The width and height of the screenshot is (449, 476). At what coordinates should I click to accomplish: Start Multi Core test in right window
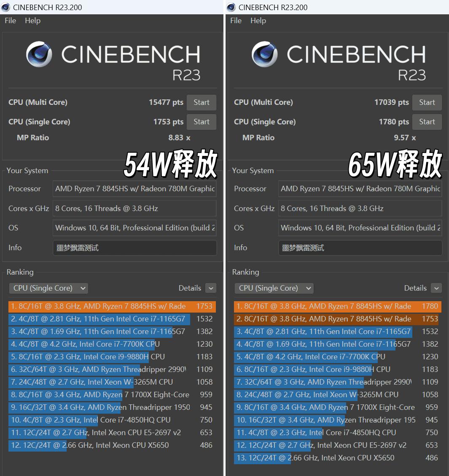coord(427,102)
